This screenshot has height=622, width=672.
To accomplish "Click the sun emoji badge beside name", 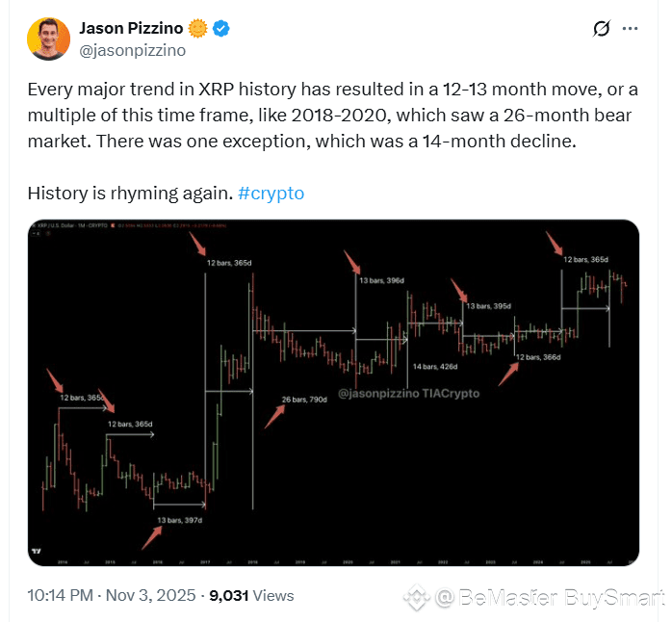I will pyautogui.click(x=197, y=29).
